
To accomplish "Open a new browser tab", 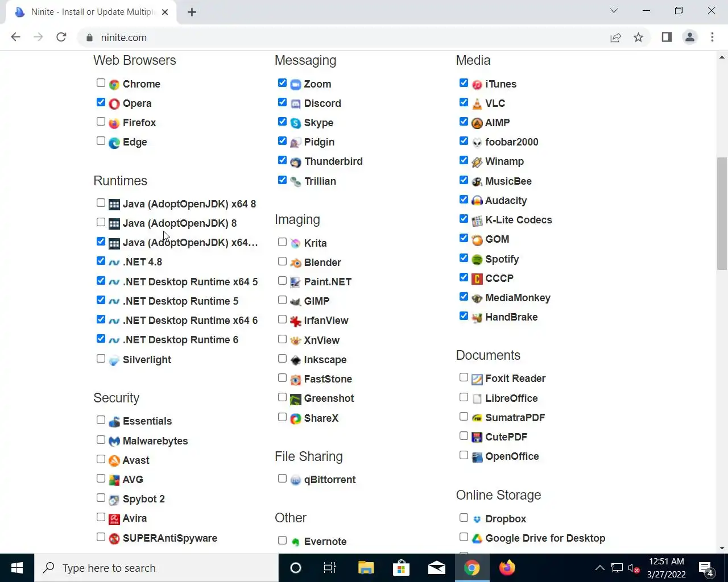I will tap(192, 12).
